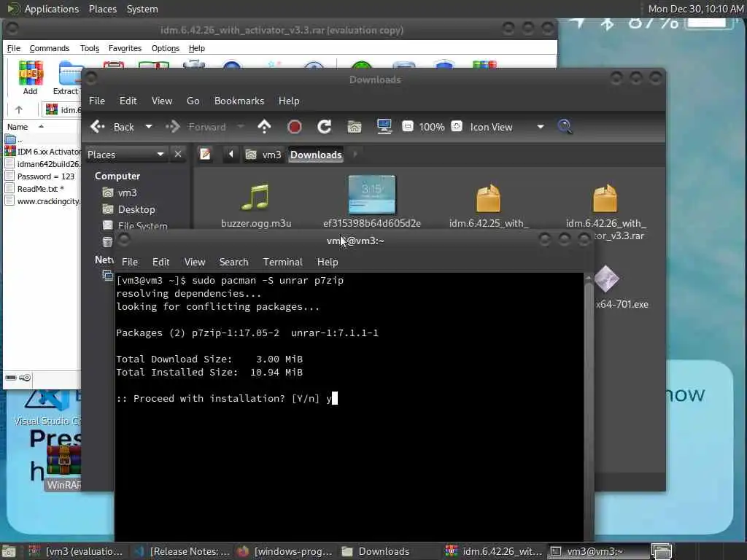Open the Icon View mode dropdown
The width and height of the screenshot is (747, 560).
tap(508, 127)
